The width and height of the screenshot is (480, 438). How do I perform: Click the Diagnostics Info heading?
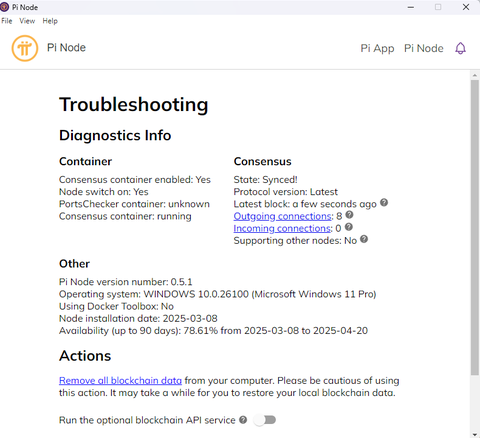pos(115,135)
